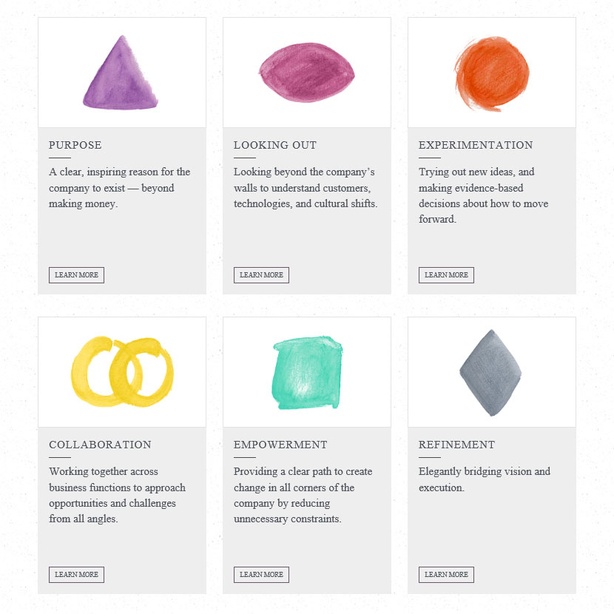This screenshot has height=614, width=614.
Task: Click Learn More under Purpose
Action: [76, 275]
